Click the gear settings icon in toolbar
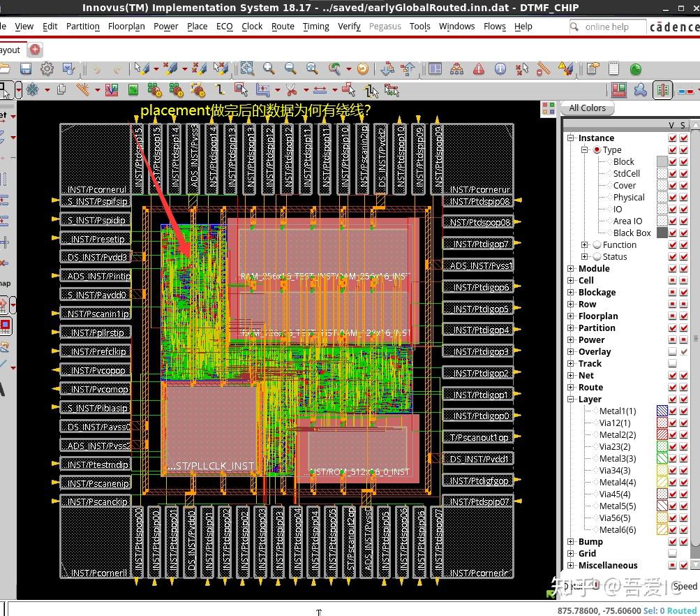The width and height of the screenshot is (700, 616). point(47,68)
